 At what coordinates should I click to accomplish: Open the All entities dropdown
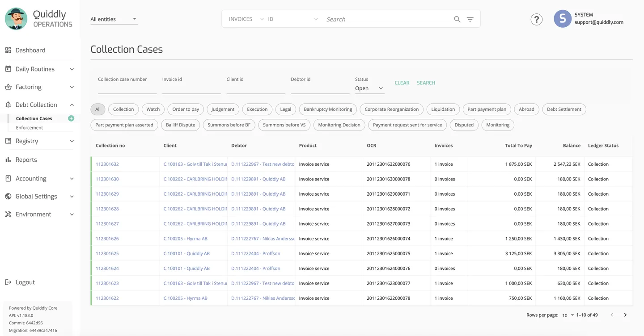(x=114, y=19)
